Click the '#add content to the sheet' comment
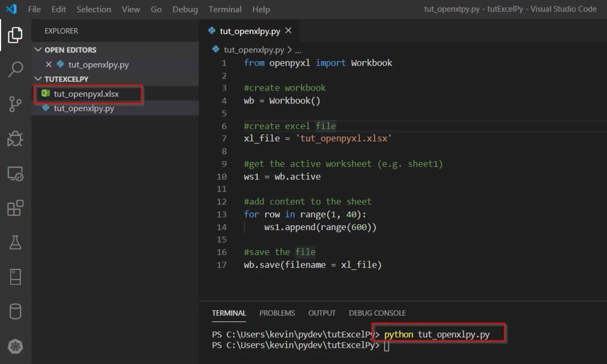607x364 pixels. point(308,201)
